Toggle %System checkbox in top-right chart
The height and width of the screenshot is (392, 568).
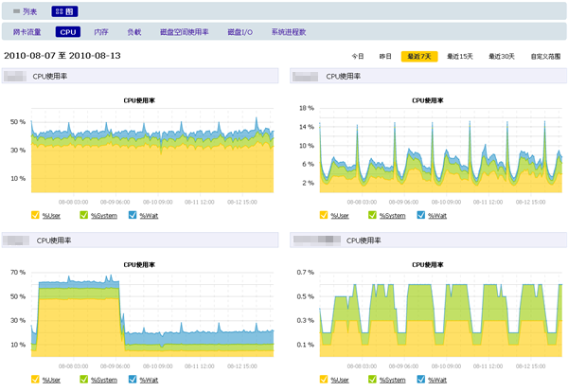pos(372,215)
